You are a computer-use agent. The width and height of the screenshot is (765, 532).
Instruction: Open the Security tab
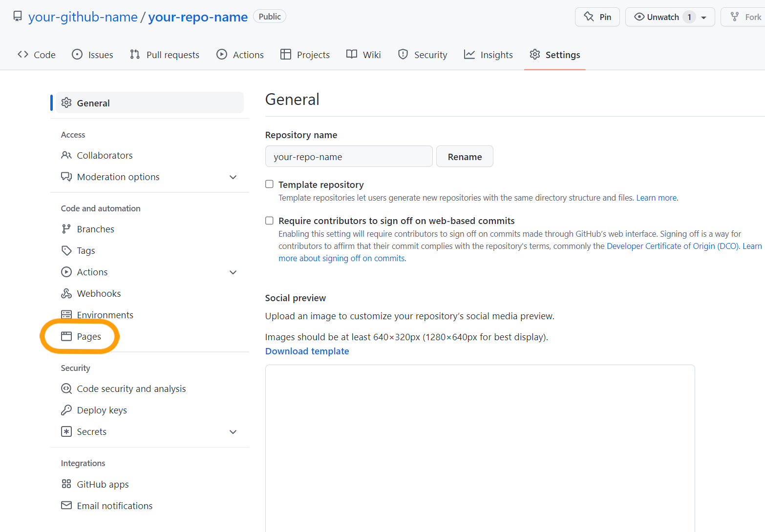pos(422,54)
